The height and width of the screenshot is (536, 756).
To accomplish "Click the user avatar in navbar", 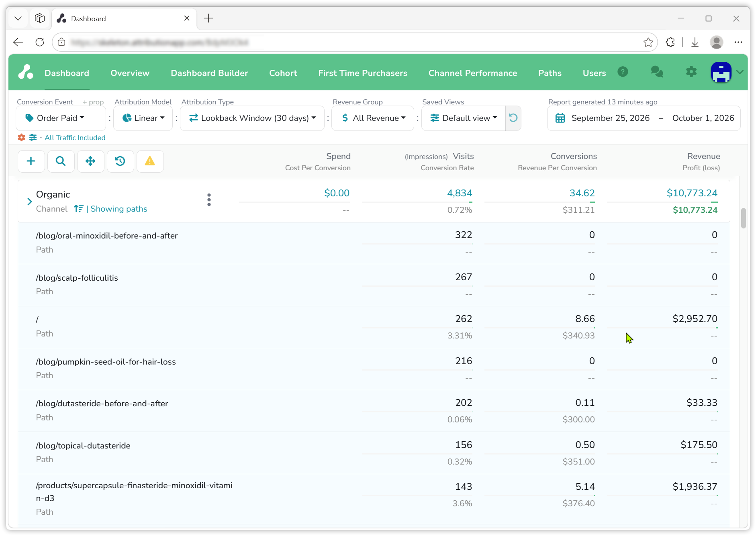I will coord(721,72).
